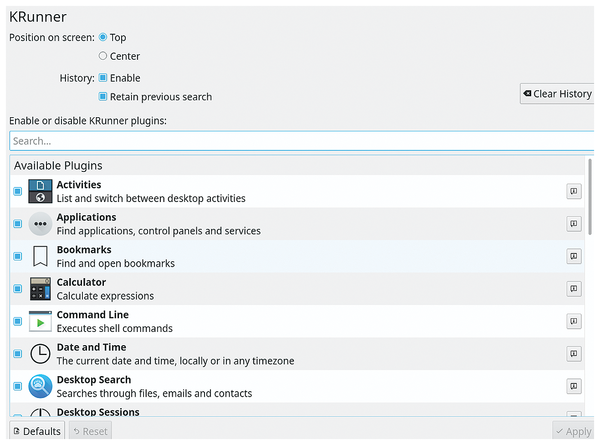Image resolution: width=600 pixels, height=445 pixels.
Task: Click the Applications plugin icon
Action: coord(40,224)
